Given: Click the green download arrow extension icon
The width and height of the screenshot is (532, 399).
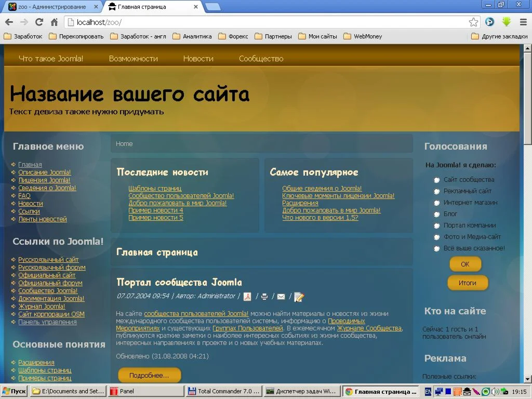Looking at the screenshot, I should pyautogui.click(x=507, y=22).
